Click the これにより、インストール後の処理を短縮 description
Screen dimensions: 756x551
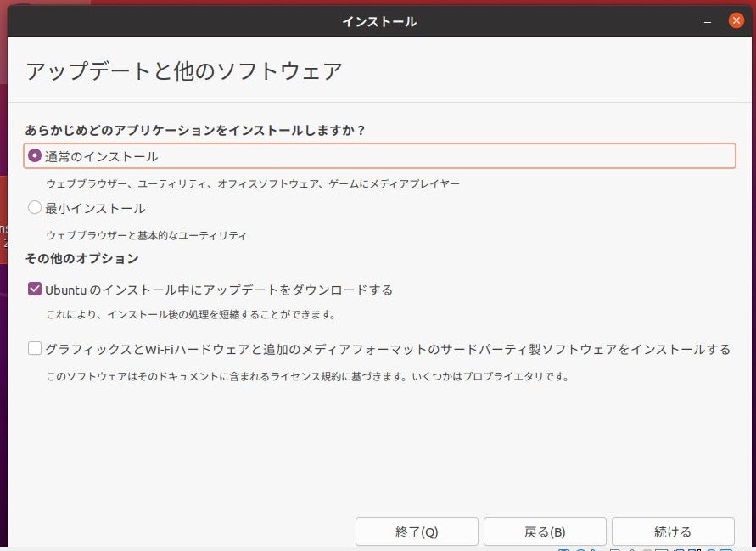tap(191, 315)
